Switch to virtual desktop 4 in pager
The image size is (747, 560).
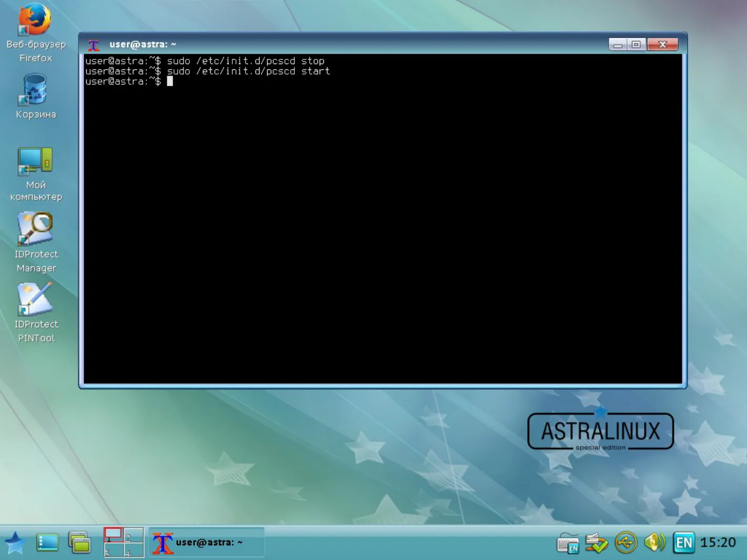pos(134,549)
